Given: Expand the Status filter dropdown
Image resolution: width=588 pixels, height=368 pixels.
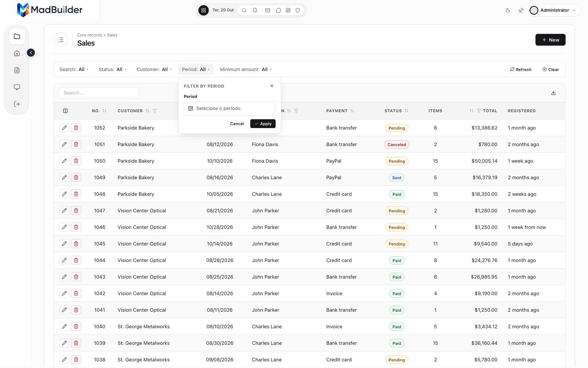Looking at the screenshot, I should click(112, 69).
